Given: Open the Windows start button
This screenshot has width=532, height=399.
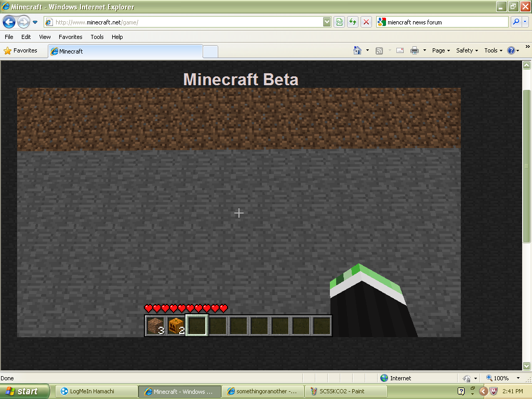Looking at the screenshot, I should pyautogui.click(x=24, y=391).
